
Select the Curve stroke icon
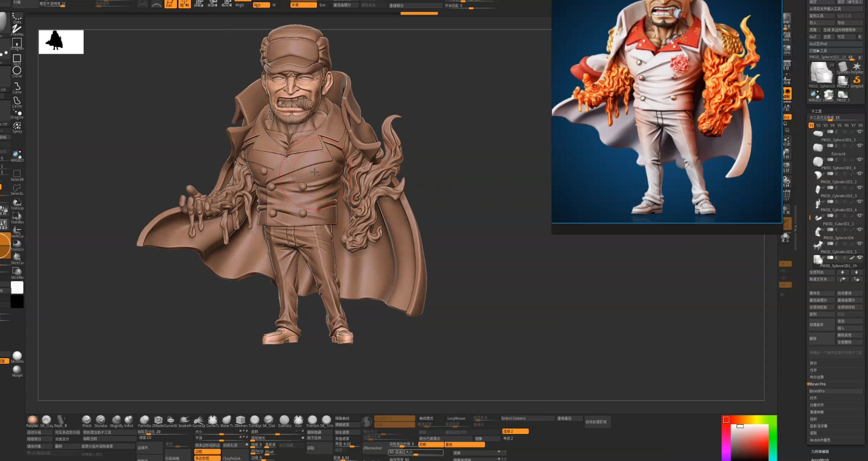click(x=17, y=88)
